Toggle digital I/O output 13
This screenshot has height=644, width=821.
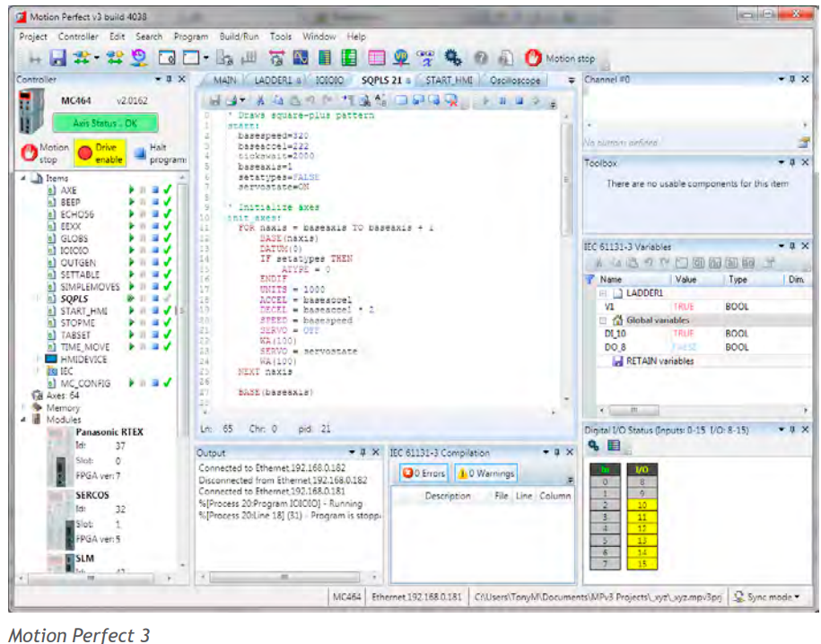(642, 540)
